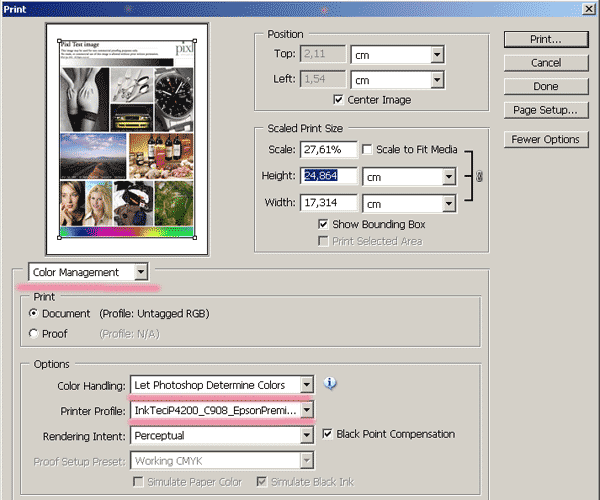Click the Cancel button
The height and width of the screenshot is (500, 600).
click(546, 63)
